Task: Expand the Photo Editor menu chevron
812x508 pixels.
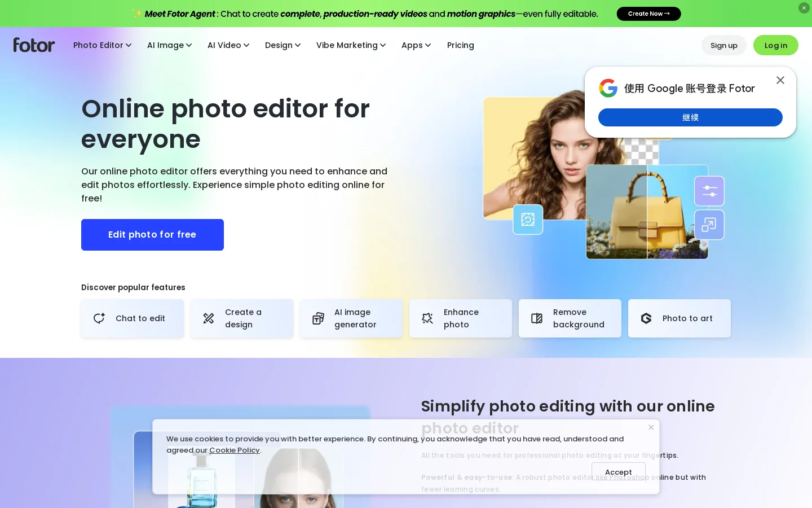Action: click(129, 45)
